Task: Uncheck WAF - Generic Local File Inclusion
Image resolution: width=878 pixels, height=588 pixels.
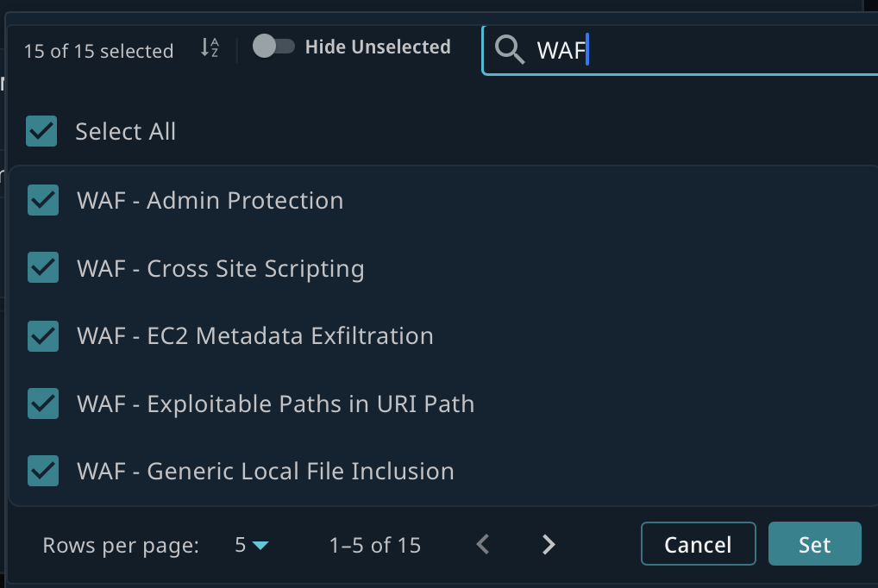Action: 42,471
